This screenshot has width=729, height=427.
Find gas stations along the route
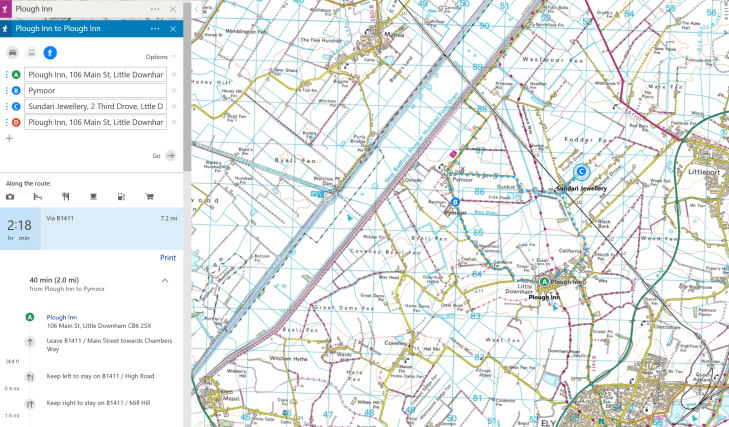coord(122,197)
